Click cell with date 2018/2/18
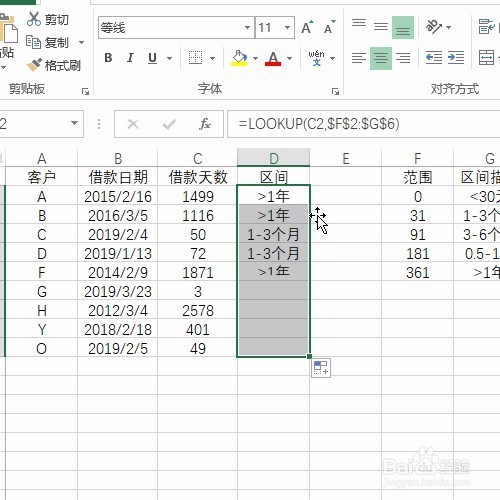Viewport: 500px width, 500px height. [x=117, y=329]
